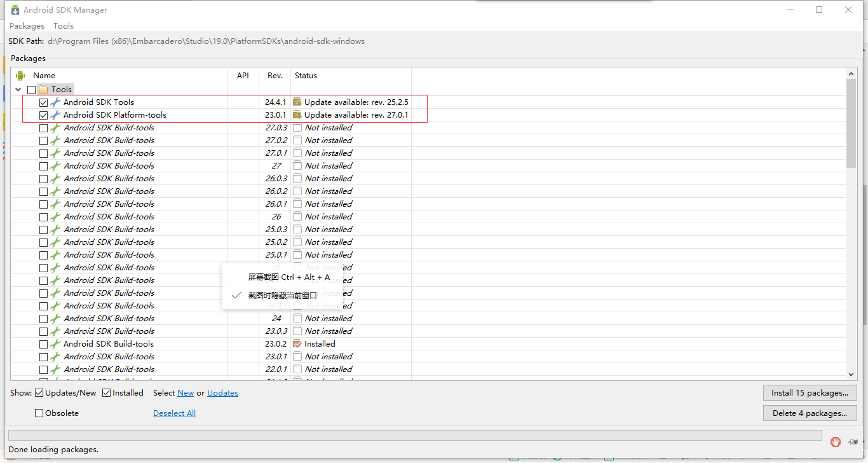The width and height of the screenshot is (868, 463).
Task: Click the Updates selection link
Action: pos(222,393)
